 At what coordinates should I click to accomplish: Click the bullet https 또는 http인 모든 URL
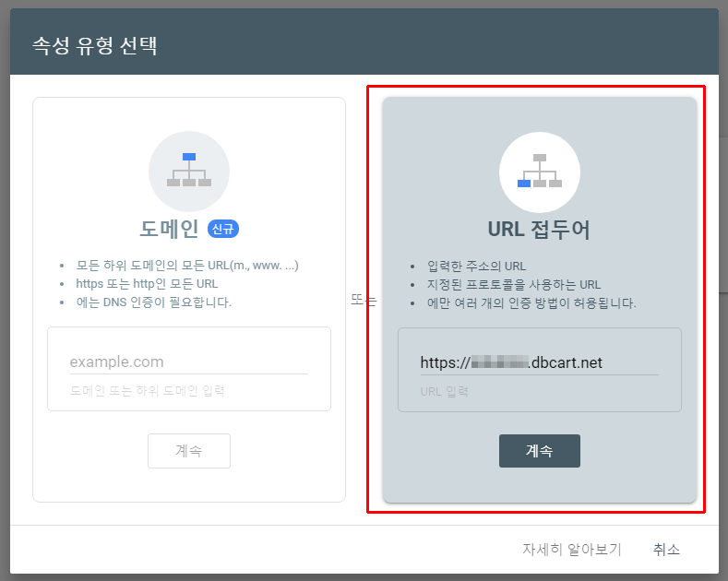[x=148, y=284]
